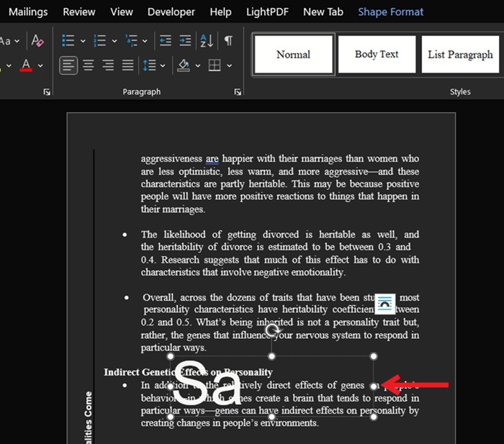This screenshot has height=444, width=504.
Task: Expand the Bullets library dropdown arrow
Action: click(83, 41)
